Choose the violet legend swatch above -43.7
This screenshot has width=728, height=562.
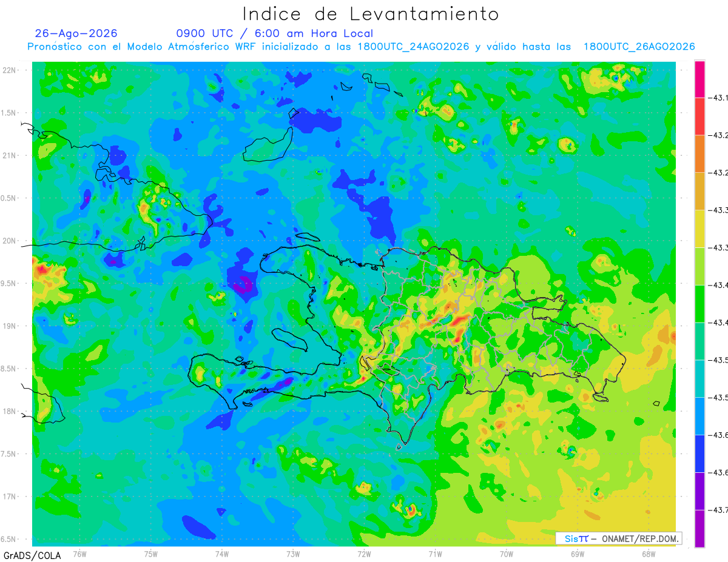[699, 492]
